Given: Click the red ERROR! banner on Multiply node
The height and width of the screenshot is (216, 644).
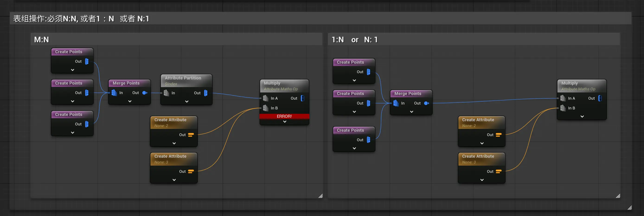Looking at the screenshot, I should click(x=284, y=116).
